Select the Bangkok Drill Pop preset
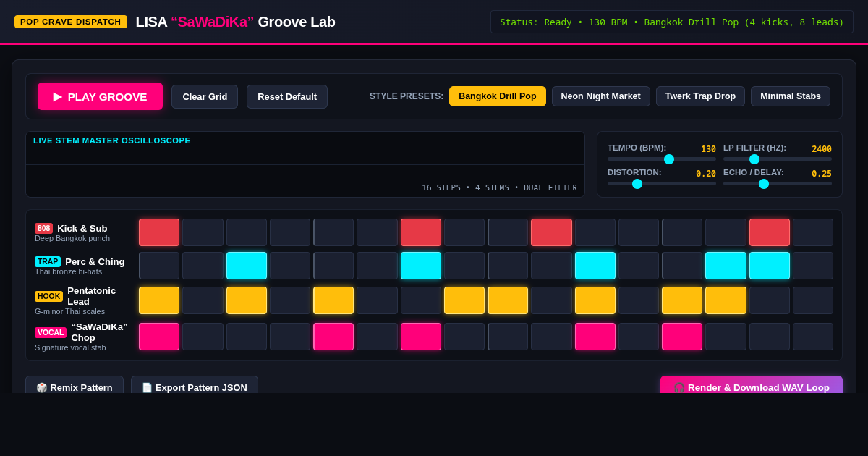The image size is (868, 456). click(x=498, y=96)
